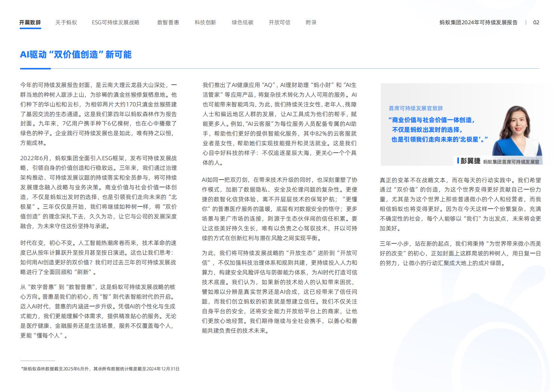
Task: Click the line 体的人。
Action: (212, 162)
